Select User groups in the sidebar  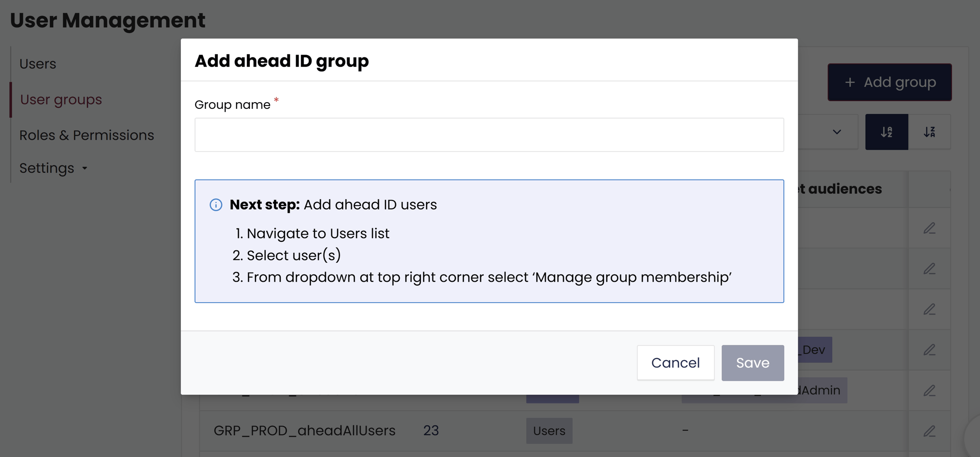click(61, 99)
